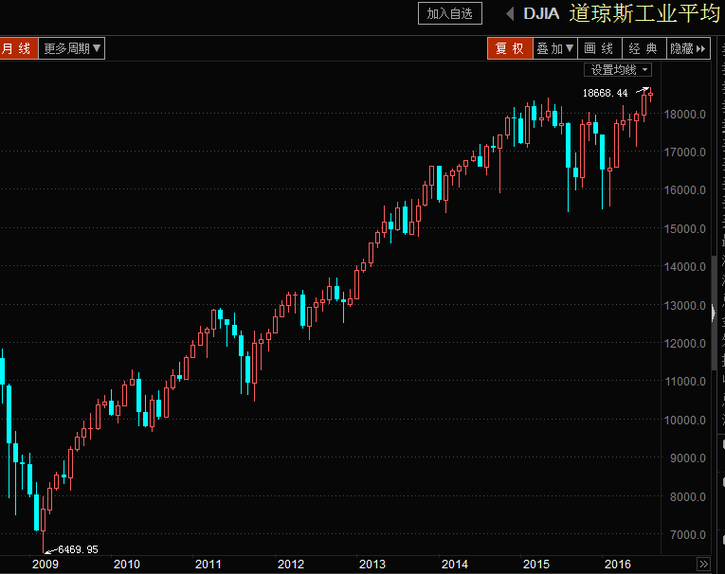Click the white collapse arrow on right panel edge
725x574 pixels.
click(x=714, y=314)
